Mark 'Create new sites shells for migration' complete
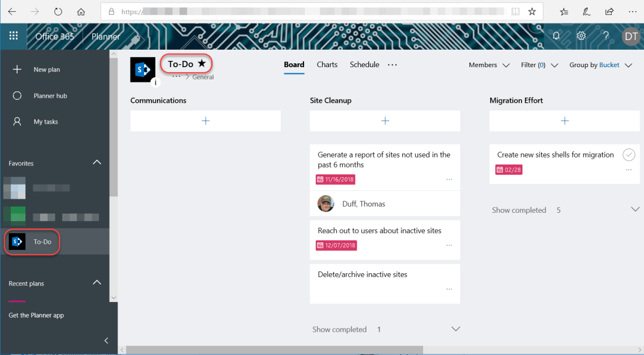Image resolution: width=644 pixels, height=355 pixels. pos(628,155)
